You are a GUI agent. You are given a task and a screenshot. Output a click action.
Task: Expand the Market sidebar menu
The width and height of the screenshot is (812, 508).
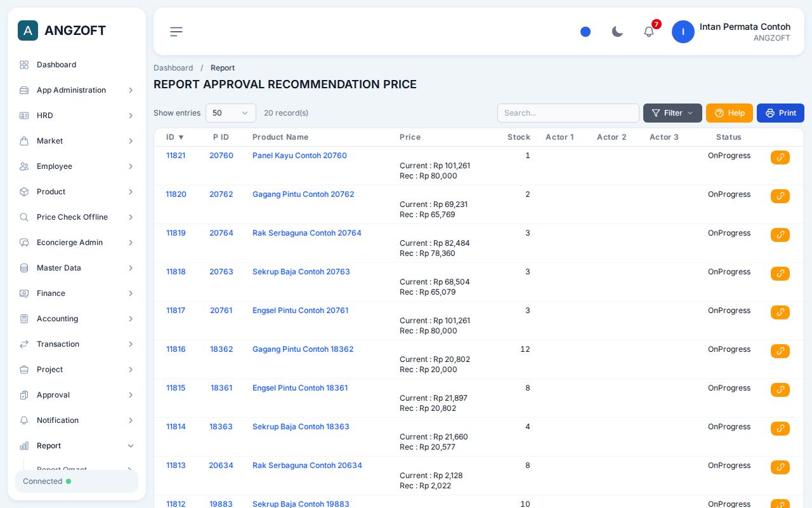click(x=77, y=141)
